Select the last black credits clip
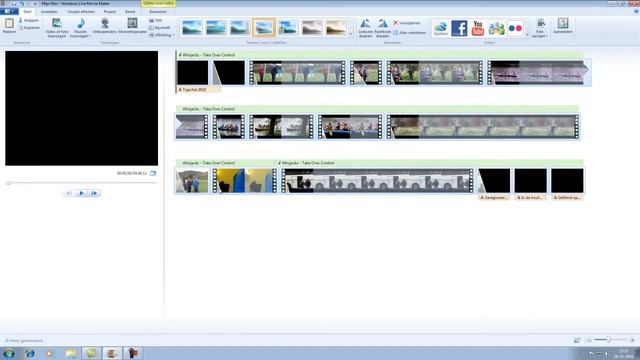Viewport: 640px width, 360px height. 567,180
